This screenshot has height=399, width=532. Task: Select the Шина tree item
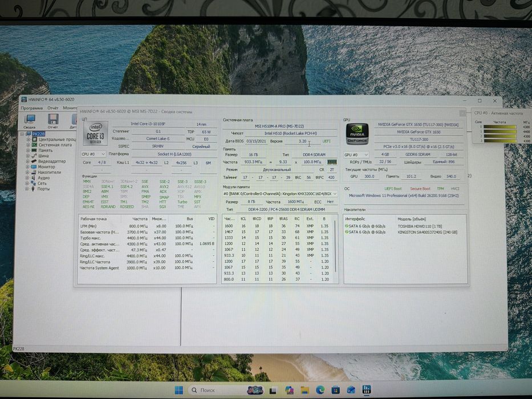tap(43, 156)
